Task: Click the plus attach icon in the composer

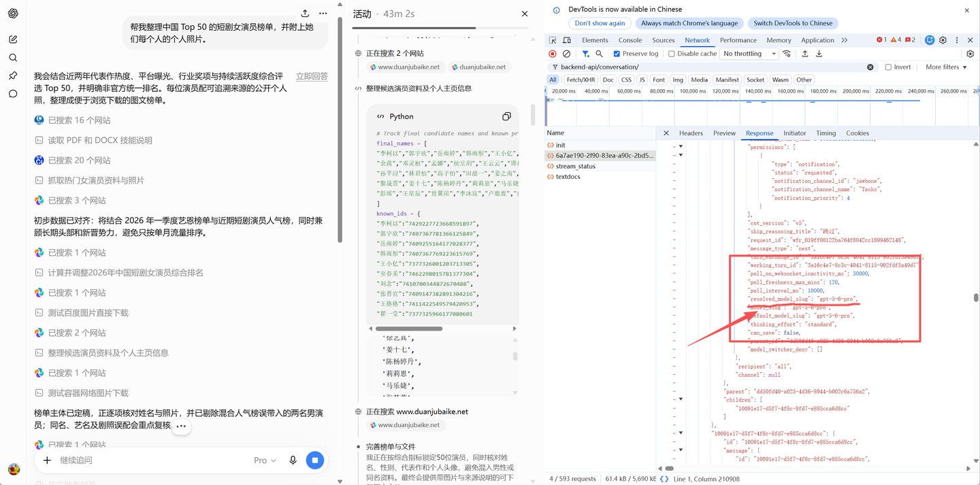Action: (47, 461)
